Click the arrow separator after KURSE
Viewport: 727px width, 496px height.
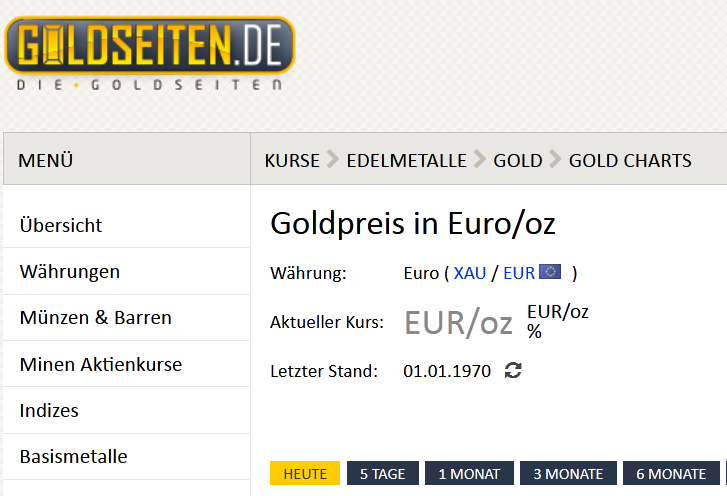(333, 160)
